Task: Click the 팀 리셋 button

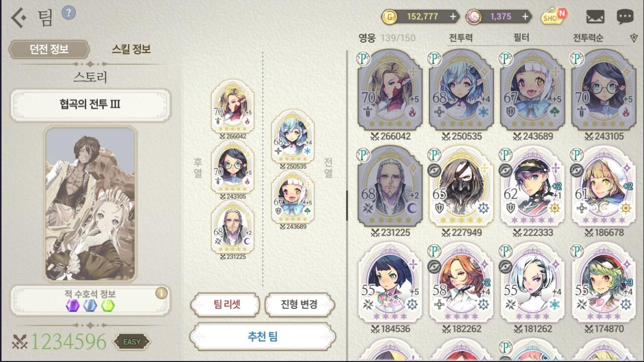Action: (225, 305)
